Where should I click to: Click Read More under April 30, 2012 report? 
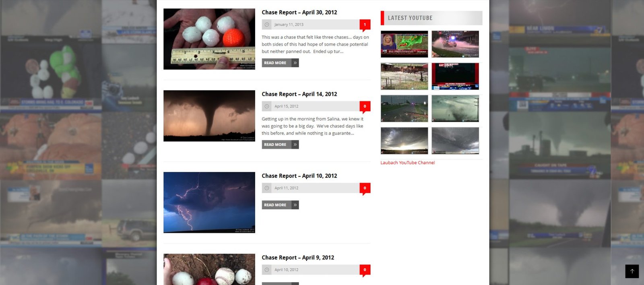coord(280,63)
